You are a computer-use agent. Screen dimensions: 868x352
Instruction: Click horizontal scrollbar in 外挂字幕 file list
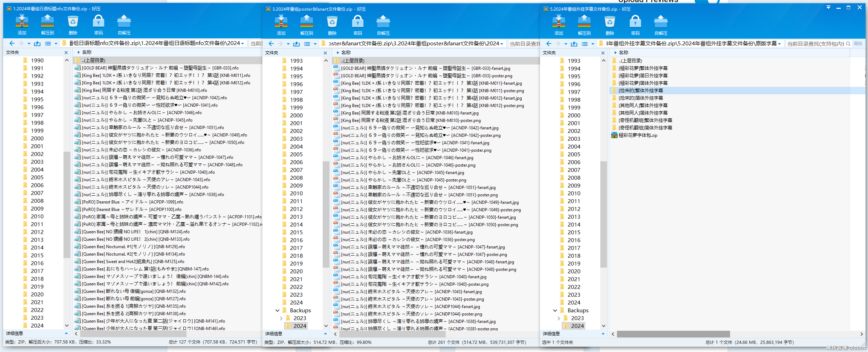point(673,334)
